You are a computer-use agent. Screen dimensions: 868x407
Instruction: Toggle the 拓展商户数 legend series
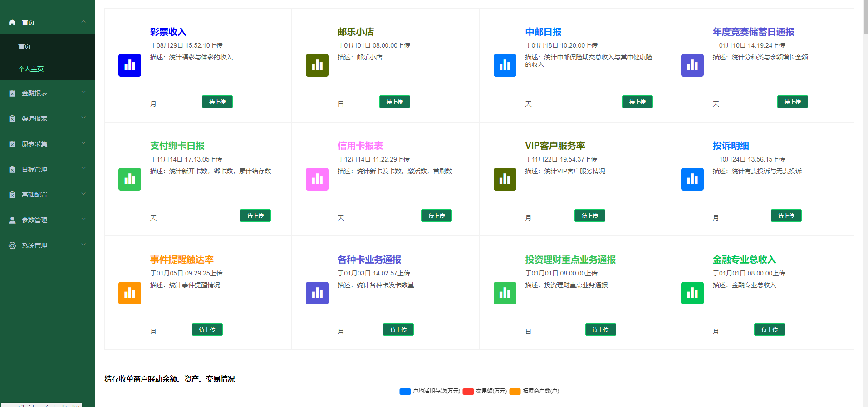(x=534, y=391)
